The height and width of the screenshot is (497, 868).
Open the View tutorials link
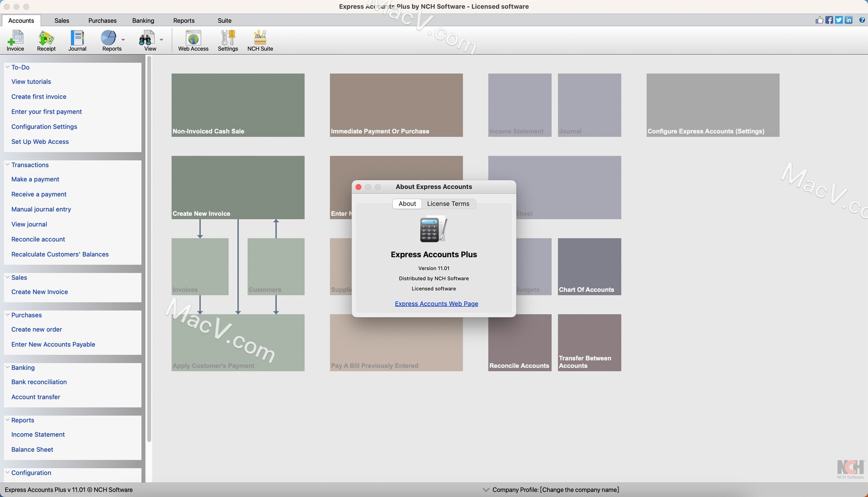point(31,81)
